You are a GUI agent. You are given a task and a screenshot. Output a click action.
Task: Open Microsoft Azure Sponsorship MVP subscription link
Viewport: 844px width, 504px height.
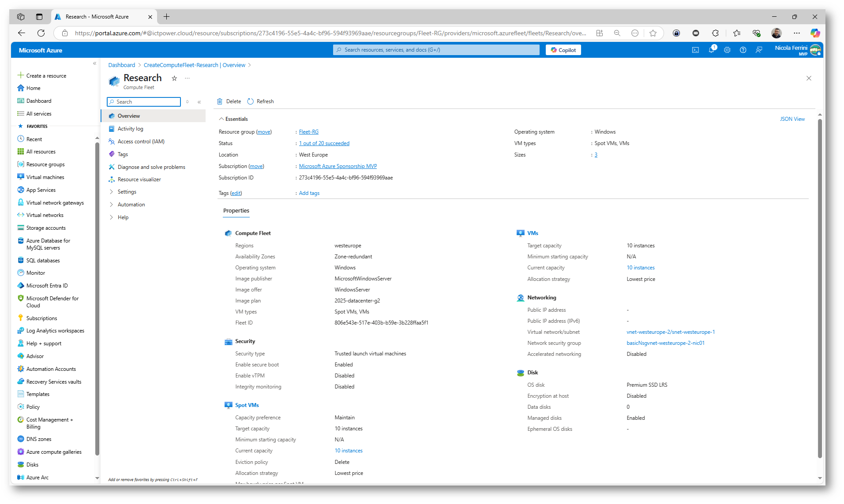coord(338,166)
